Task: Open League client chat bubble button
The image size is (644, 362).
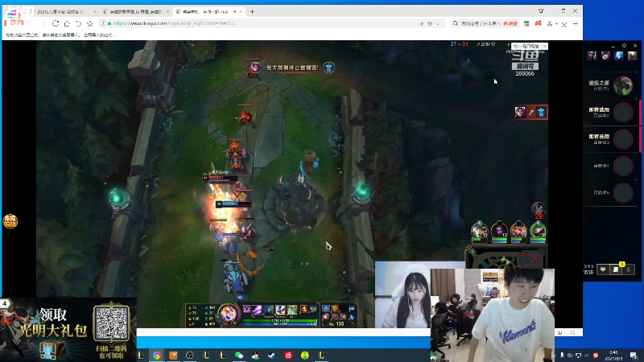Action: click(603, 269)
